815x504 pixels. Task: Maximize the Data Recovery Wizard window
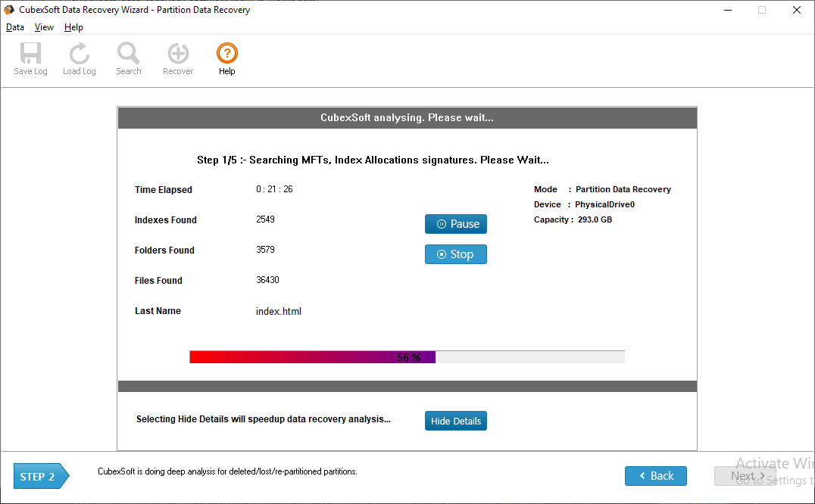pos(761,10)
